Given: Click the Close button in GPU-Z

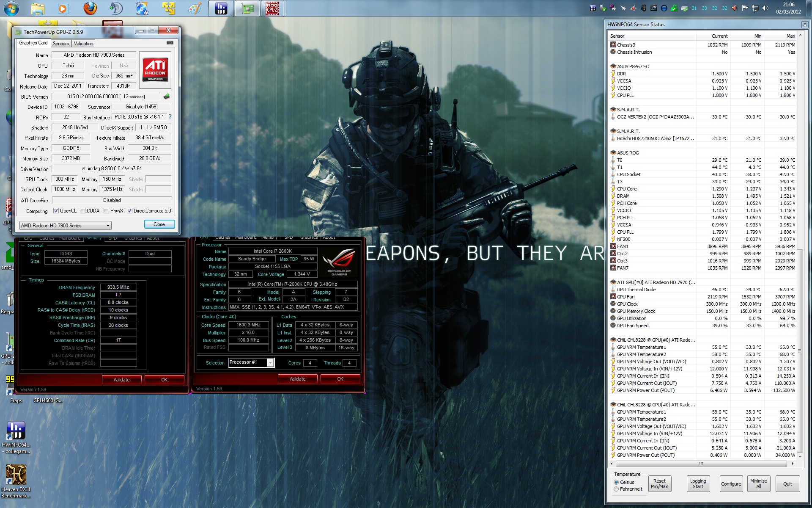Looking at the screenshot, I should [x=159, y=224].
